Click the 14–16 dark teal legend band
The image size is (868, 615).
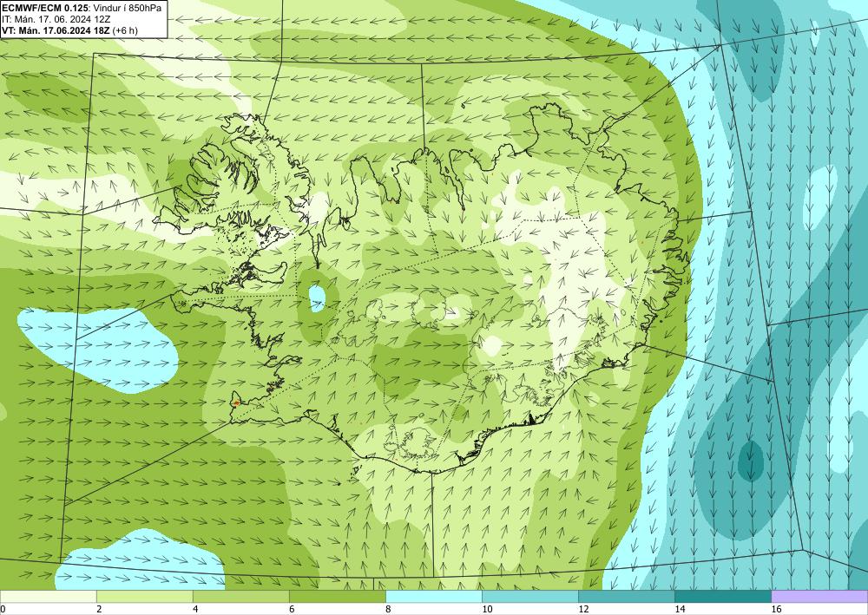tap(722, 596)
